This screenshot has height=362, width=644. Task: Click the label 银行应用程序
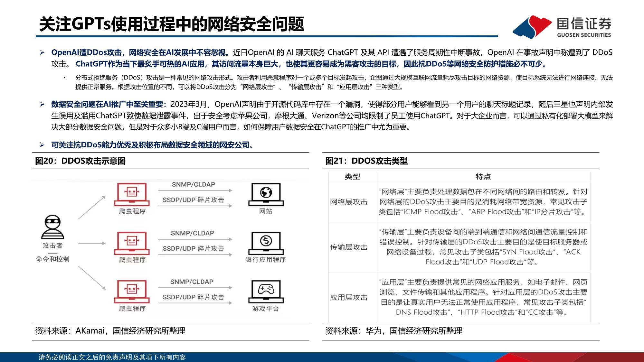[x=266, y=260]
